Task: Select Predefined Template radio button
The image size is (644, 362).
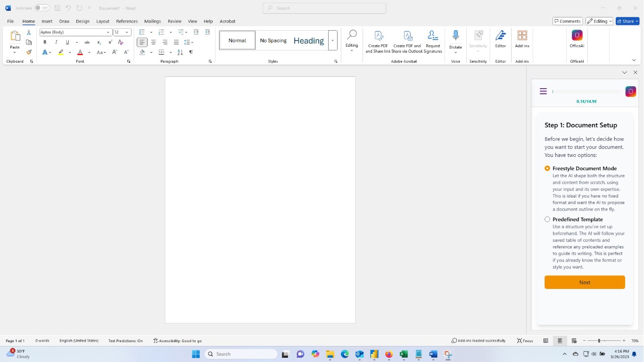Action: [547, 219]
